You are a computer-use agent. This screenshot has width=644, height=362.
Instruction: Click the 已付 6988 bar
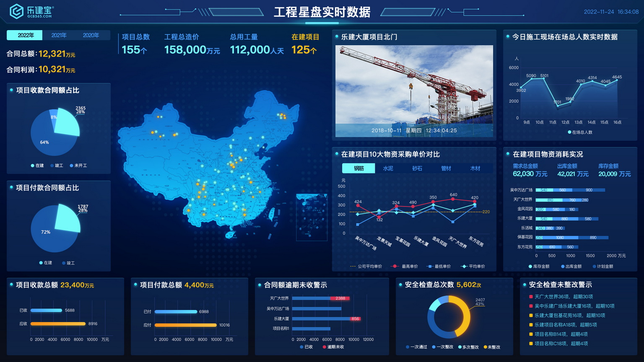176,312
